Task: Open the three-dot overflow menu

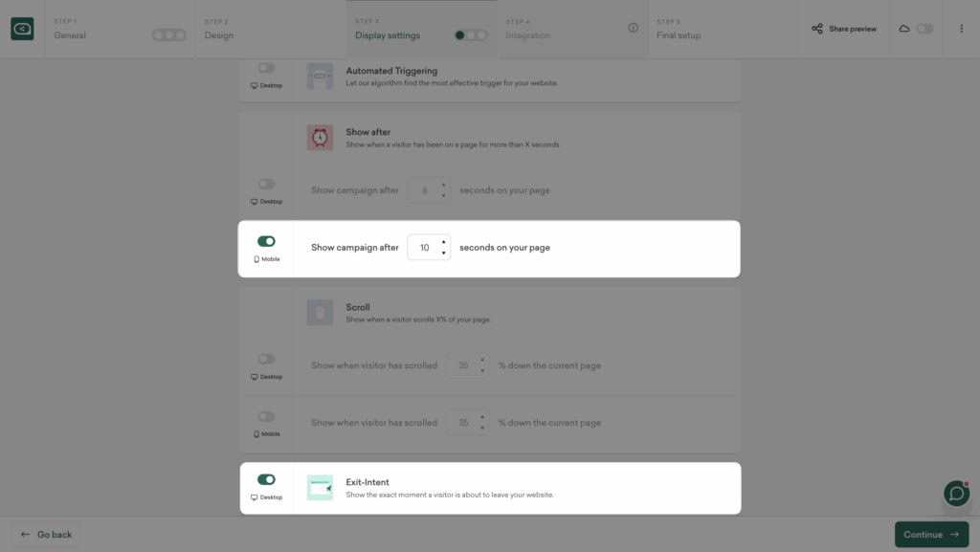Action: point(962,29)
